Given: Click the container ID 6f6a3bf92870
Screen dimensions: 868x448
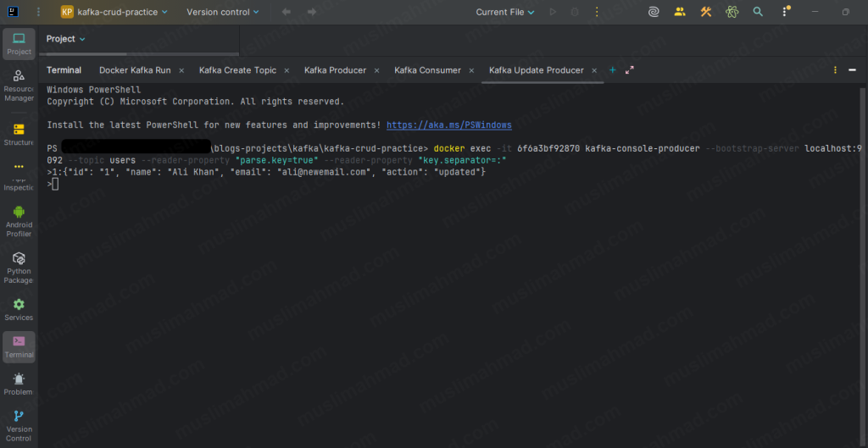Looking at the screenshot, I should [x=548, y=149].
